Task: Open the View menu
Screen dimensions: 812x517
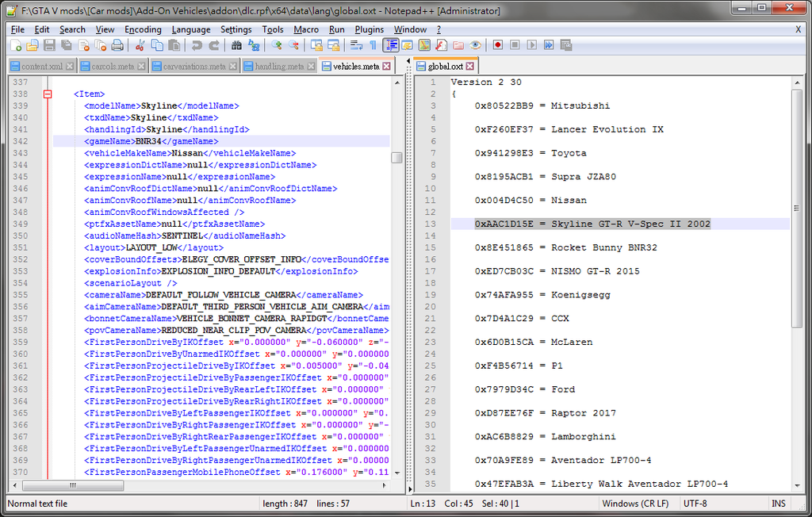Action: [105, 29]
